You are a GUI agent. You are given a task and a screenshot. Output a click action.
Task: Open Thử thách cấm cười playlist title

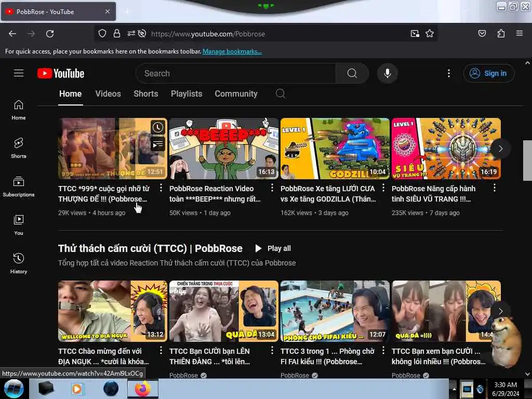coord(150,248)
